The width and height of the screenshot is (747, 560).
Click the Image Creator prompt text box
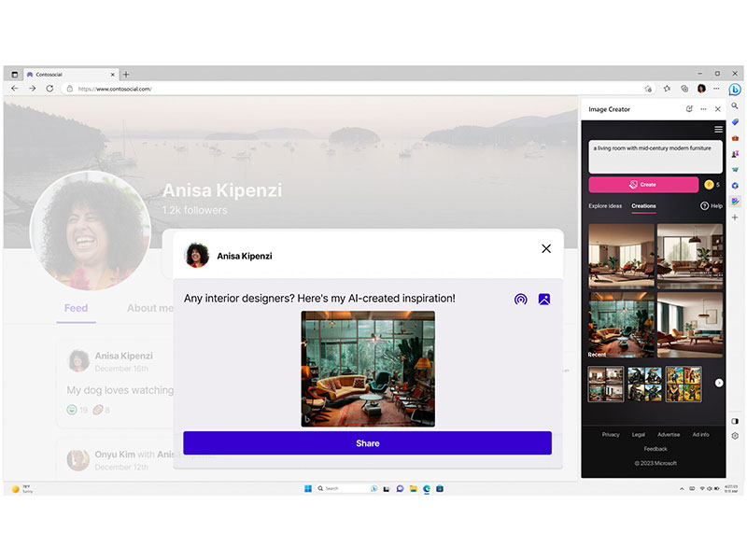(x=655, y=156)
